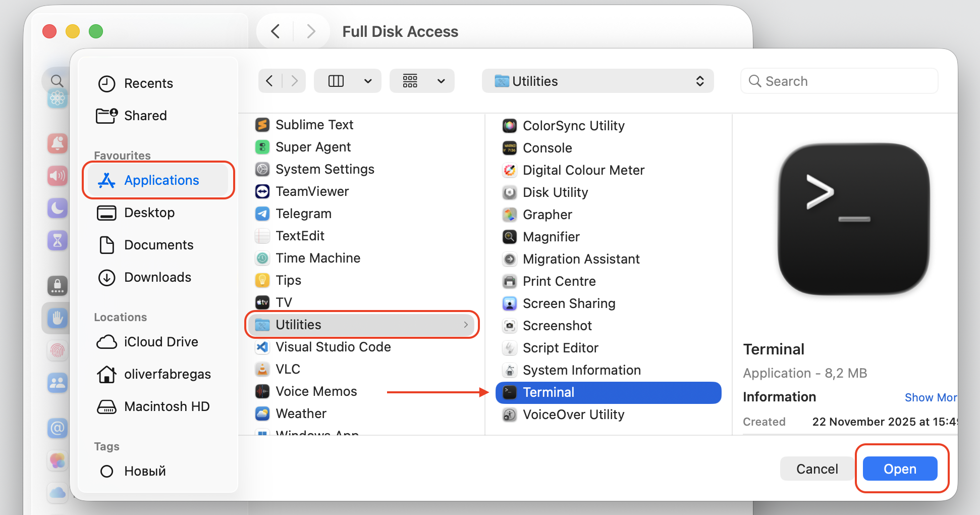Click the Terminal preview thumbnail
Viewport: 980px width, 515px height.
click(854, 219)
